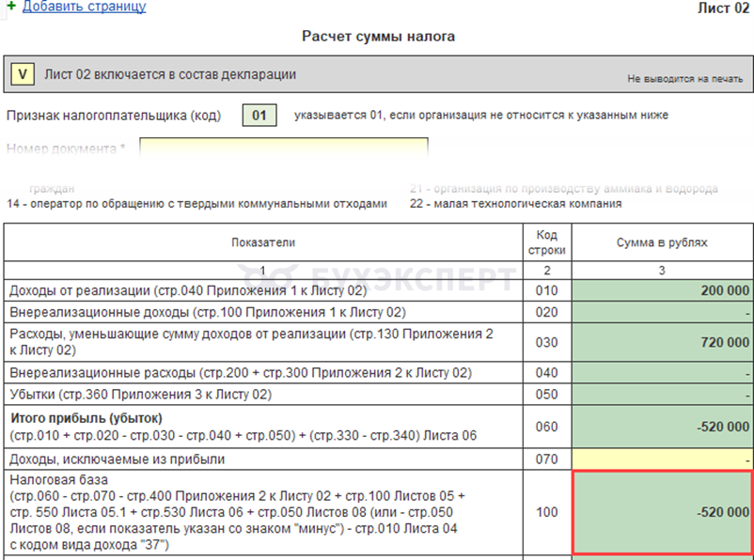Screen dimensions: 754x560
Task: Click row code 060
Action: pyautogui.click(x=547, y=427)
